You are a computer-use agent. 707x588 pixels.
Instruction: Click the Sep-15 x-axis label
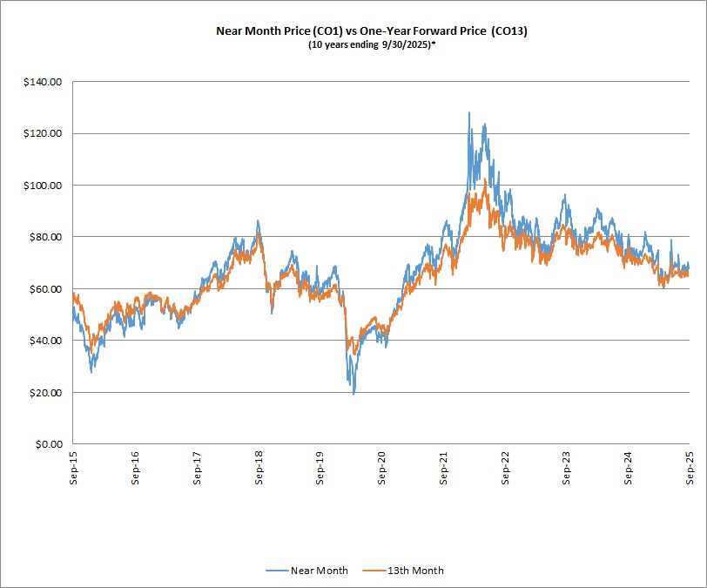[73, 468]
